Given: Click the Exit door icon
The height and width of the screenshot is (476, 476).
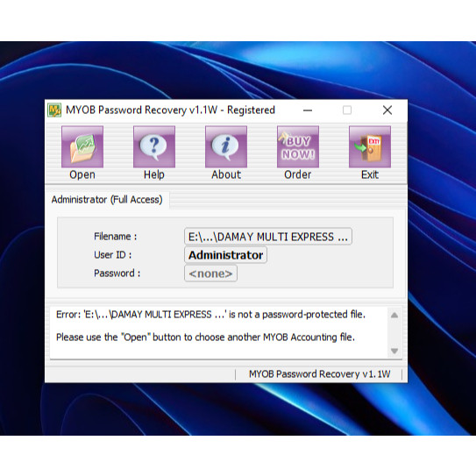Looking at the screenshot, I should [370, 146].
